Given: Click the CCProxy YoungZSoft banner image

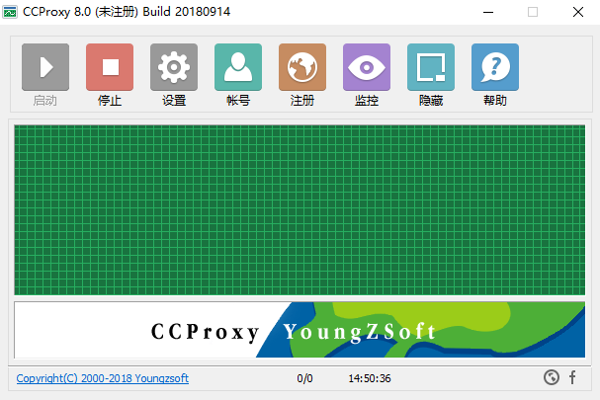Looking at the screenshot, I should point(300,329).
